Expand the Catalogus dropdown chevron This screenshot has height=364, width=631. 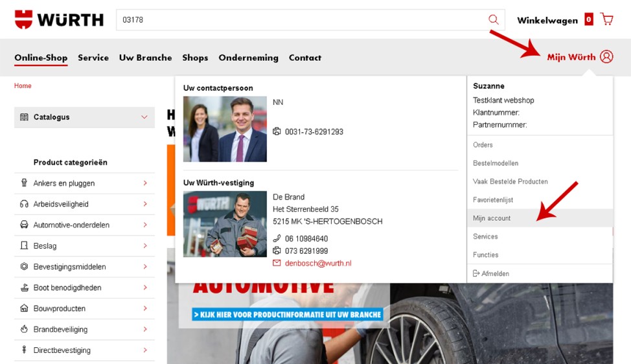(x=144, y=117)
